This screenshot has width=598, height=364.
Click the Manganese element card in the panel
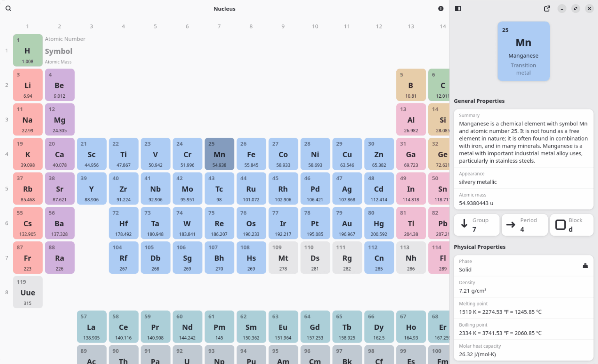(524, 51)
